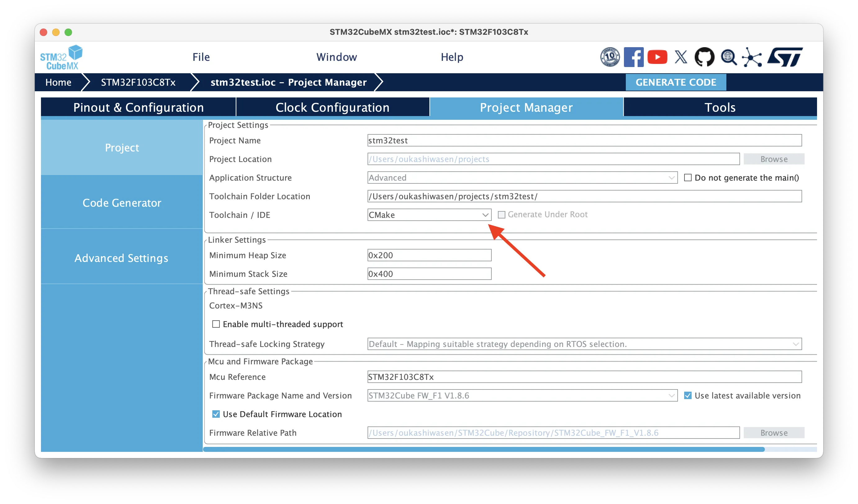Open Thread-safe Locking Strategy dropdown
The width and height of the screenshot is (858, 504).
[x=584, y=344]
